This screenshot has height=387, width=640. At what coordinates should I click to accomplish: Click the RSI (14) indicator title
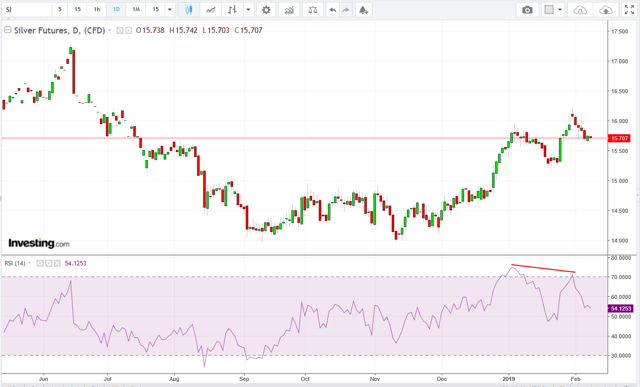15,263
